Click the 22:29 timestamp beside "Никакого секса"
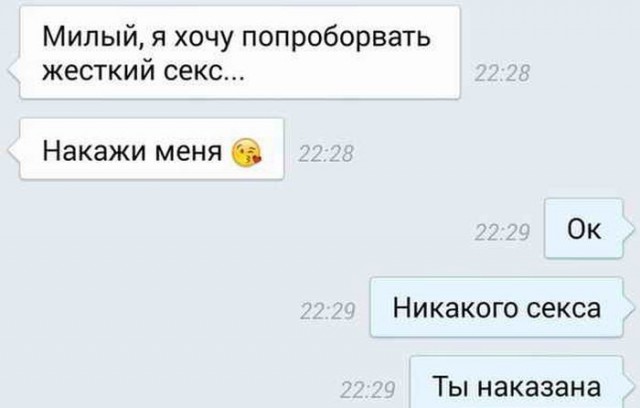Screen dimensions: 640x408 [x=327, y=312]
